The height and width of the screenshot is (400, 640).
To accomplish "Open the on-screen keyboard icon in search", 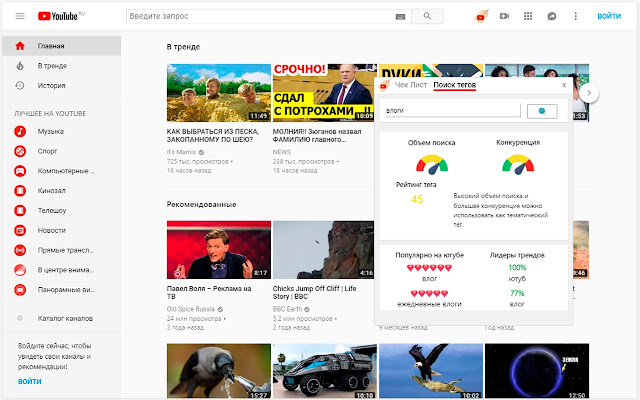I will pos(400,17).
